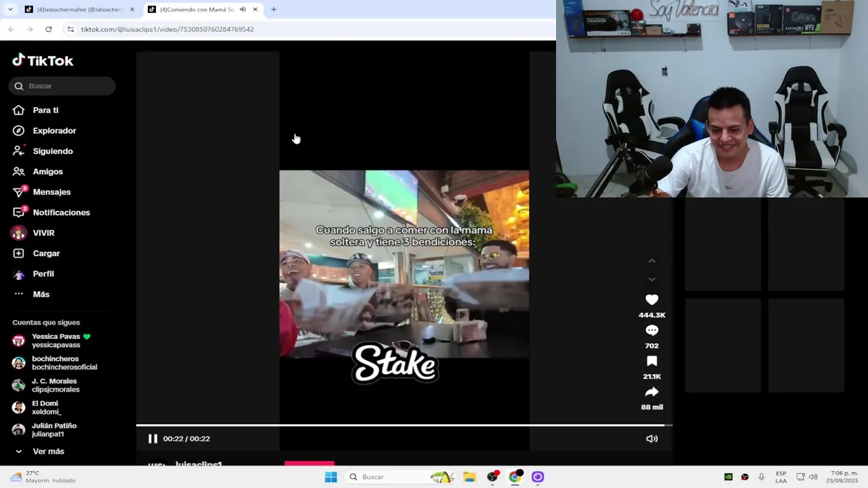Viewport: 868px width, 488px height.
Task: Open the Perfil page
Action: coord(43,274)
